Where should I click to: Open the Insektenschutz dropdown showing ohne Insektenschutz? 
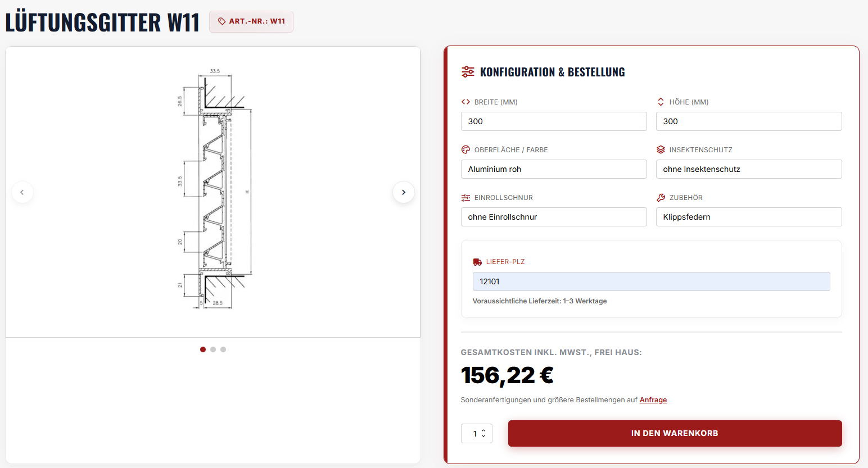(x=749, y=169)
